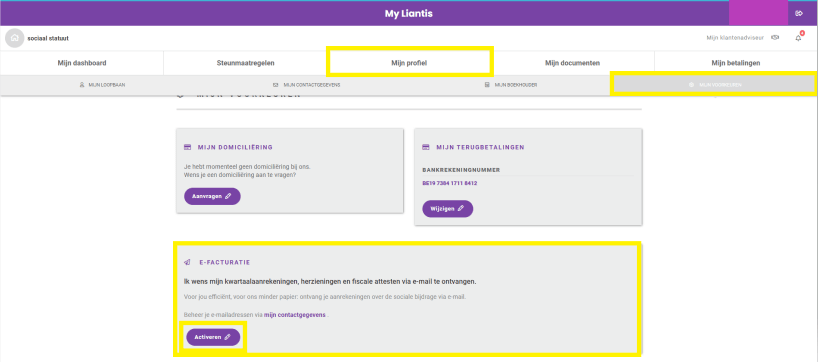The height and width of the screenshot is (362, 818).
Task: Click the logout icon in the purple header
Action: click(x=799, y=14)
